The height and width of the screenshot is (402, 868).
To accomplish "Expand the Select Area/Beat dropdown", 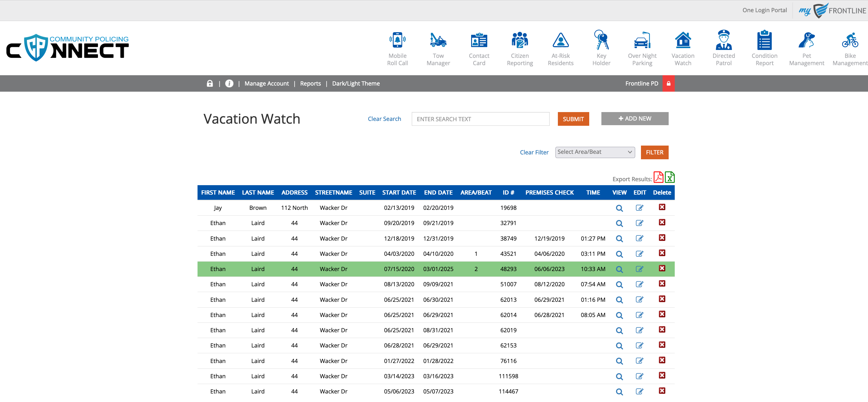I will (595, 152).
